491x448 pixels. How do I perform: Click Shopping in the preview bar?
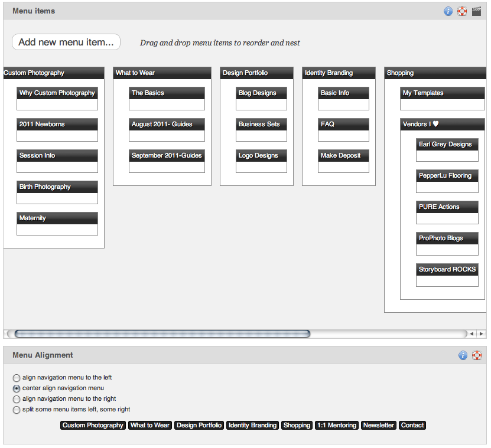[x=297, y=425]
